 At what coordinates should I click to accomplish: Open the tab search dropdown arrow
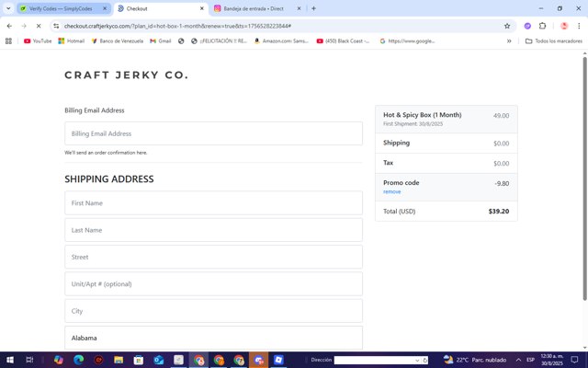[x=8, y=8]
